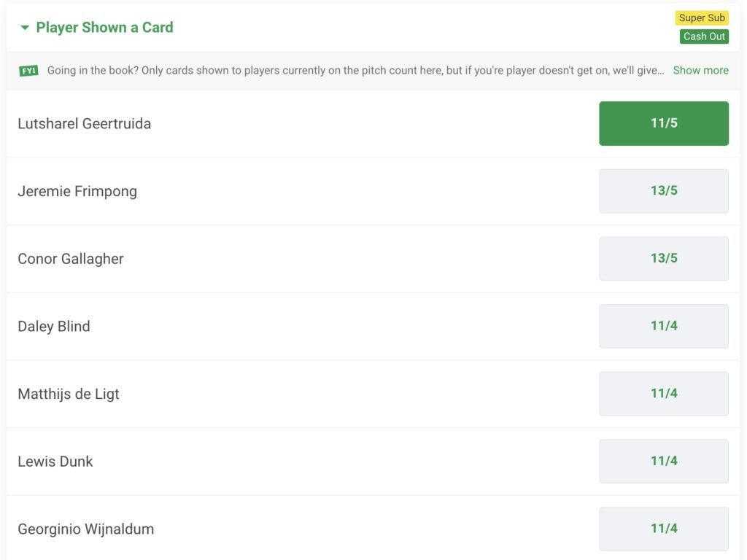Click the Matthijs de Ligt player name
The image size is (747, 560).
[x=69, y=394]
